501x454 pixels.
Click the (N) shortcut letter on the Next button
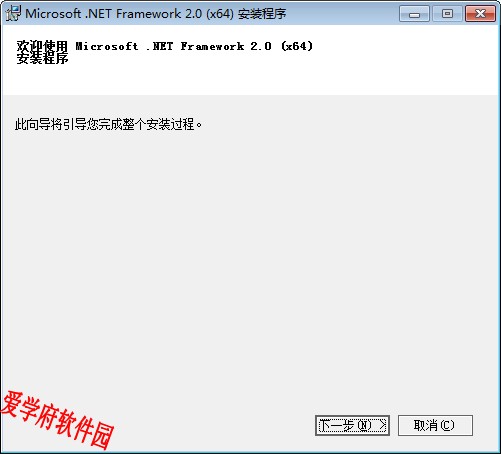pos(364,425)
